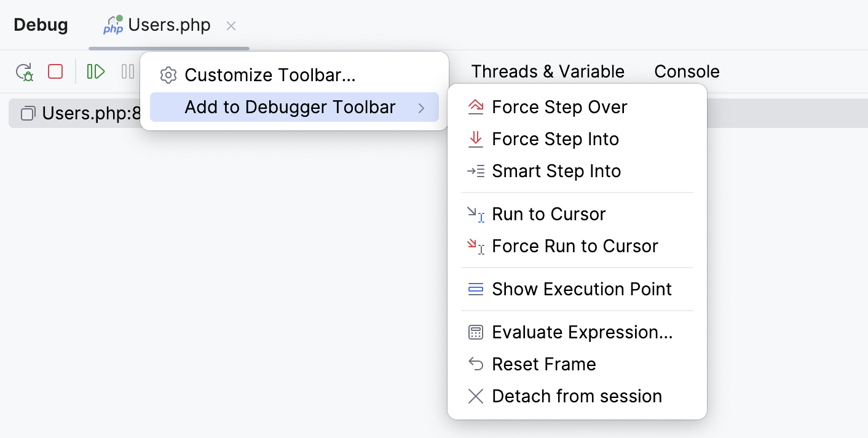
Task: Click the Evaluate Expression calculator icon
Action: point(476,332)
